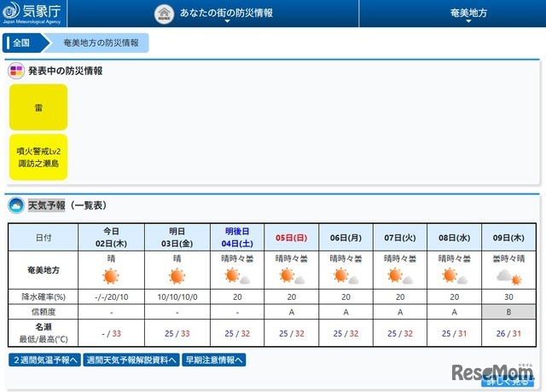Click the 発表中の防災情報 section icon

[x=16, y=71]
